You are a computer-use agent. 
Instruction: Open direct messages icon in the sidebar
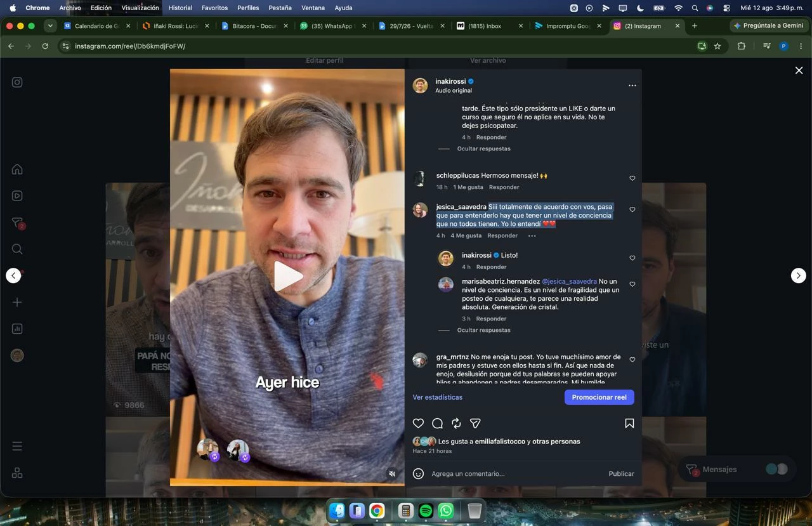point(17,223)
